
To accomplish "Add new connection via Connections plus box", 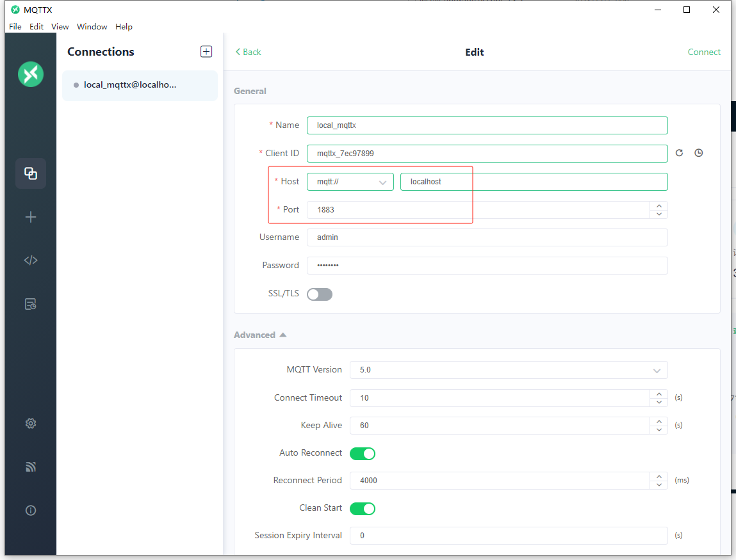I will (x=206, y=52).
